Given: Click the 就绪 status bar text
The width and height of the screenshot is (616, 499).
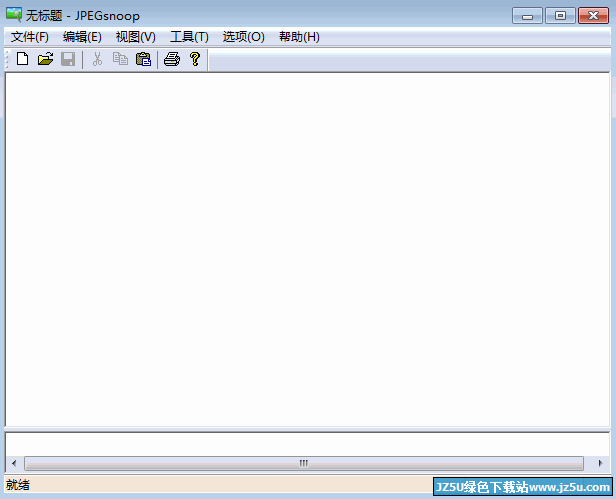Looking at the screenshot, I should click(18, 485).
